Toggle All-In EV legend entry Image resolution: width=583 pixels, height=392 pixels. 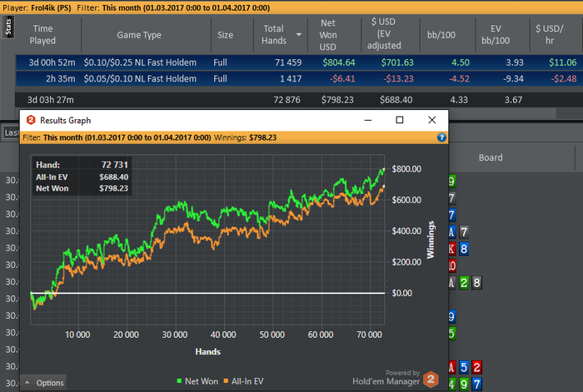(243, 381)
